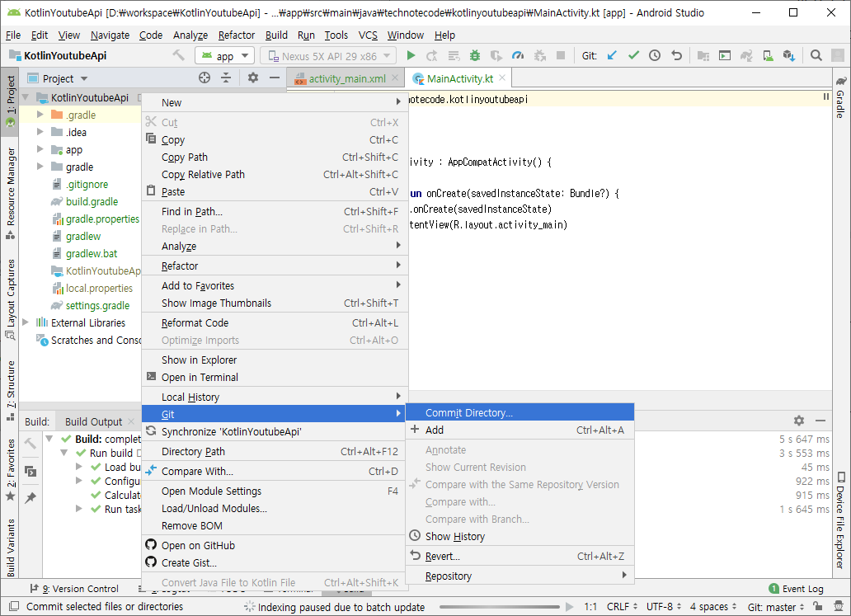Click the indexing progress bar
851x616 pixels.
pos(500,606)
